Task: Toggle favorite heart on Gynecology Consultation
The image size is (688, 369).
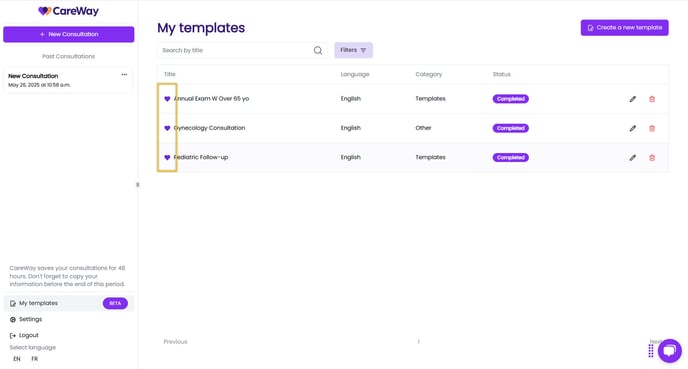Action: coord(167,128)
